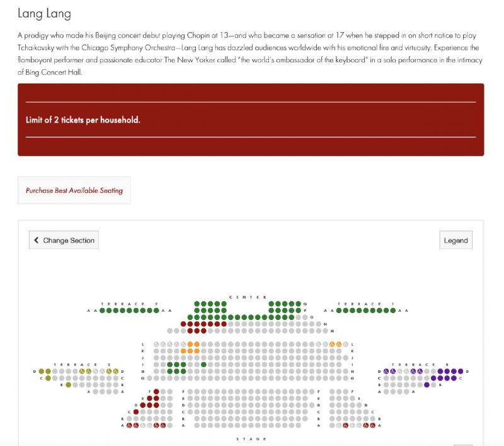Select the rightmost red wheelchair seat in front row A
This screenshot has width=504, height=446.
point(373,426)
